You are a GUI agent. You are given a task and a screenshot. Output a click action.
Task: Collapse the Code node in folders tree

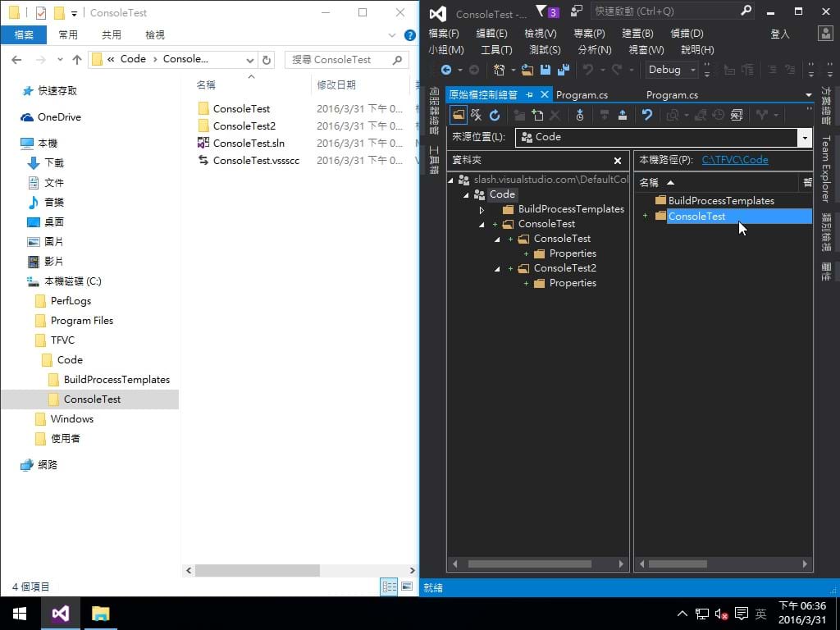466,195
